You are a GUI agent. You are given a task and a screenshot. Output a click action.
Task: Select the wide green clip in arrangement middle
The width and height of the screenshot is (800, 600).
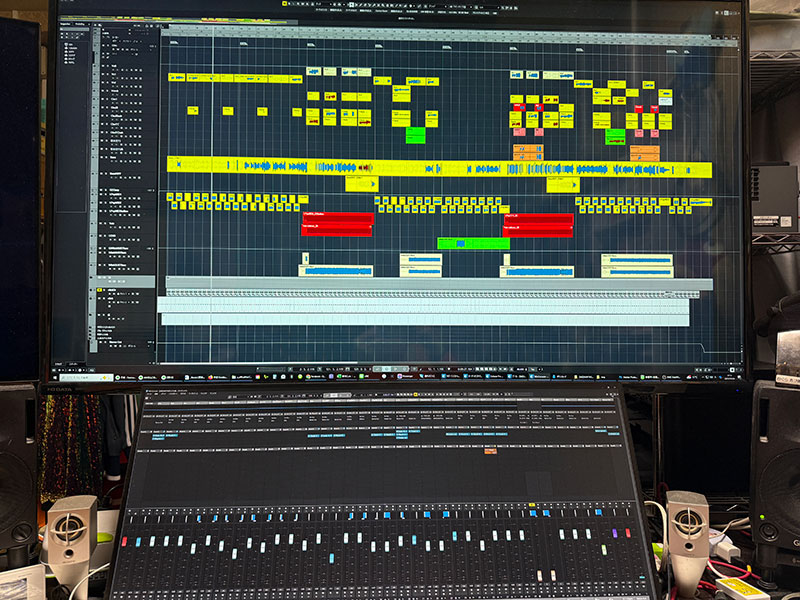click(x=473, y=243)
